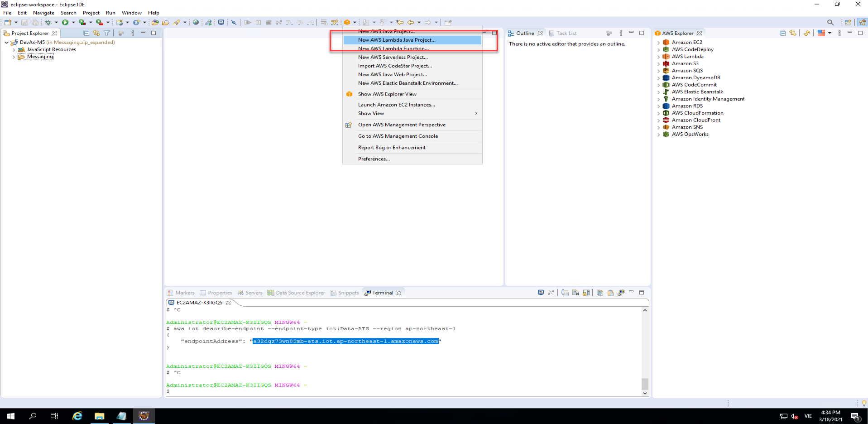The width and height of the screenshot is (868, 424).
Task: Click the Terminal panel's open new terminal icon
Action: click(x=541, y=293)
